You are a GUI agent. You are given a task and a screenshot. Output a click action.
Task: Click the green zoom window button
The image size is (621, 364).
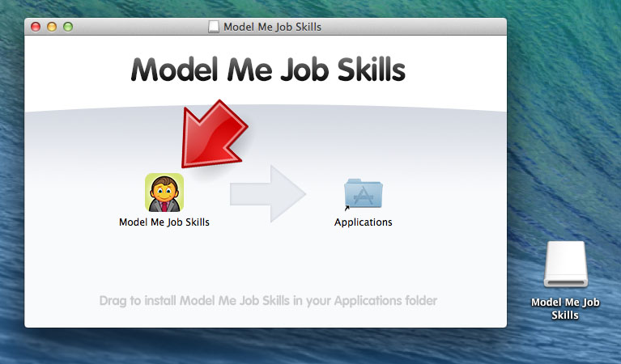[68, 27]
